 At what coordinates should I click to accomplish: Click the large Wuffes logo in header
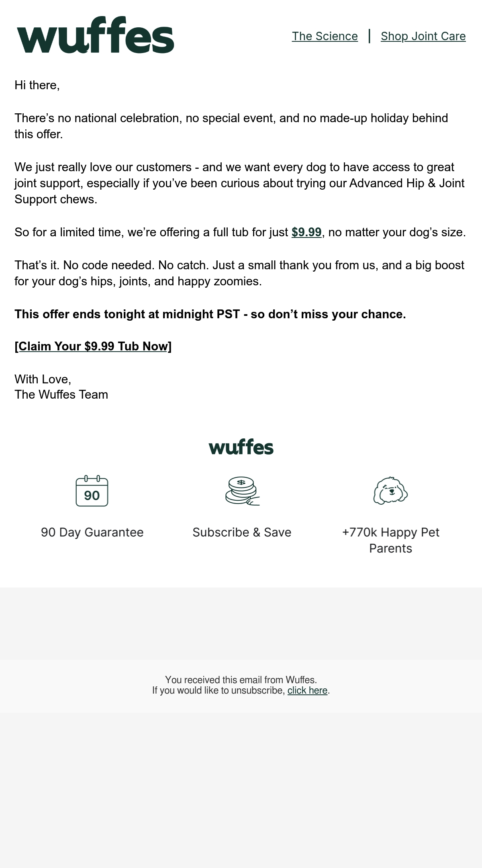pos(96,35)
